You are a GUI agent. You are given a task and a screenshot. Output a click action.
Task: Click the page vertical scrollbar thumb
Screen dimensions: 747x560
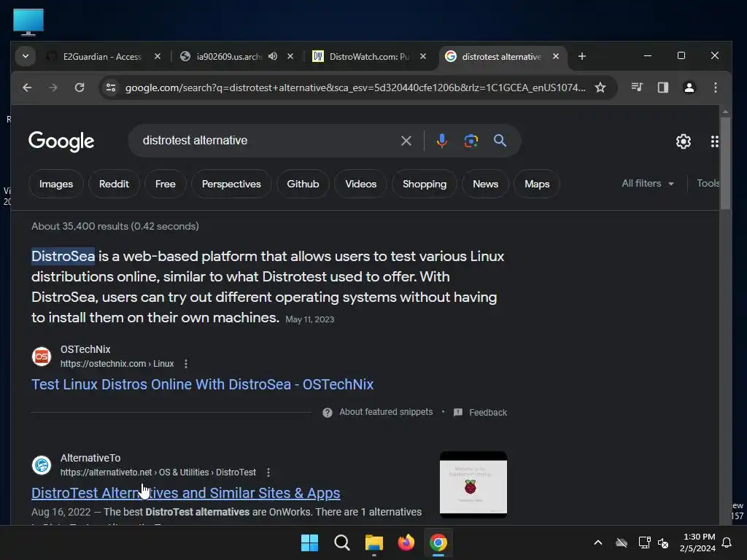tap(725, 163)
